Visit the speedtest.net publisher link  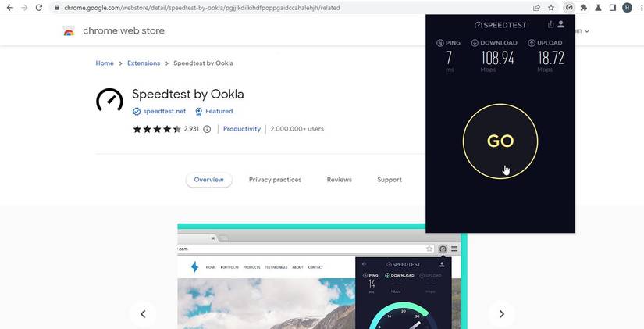tap(164, 111)
